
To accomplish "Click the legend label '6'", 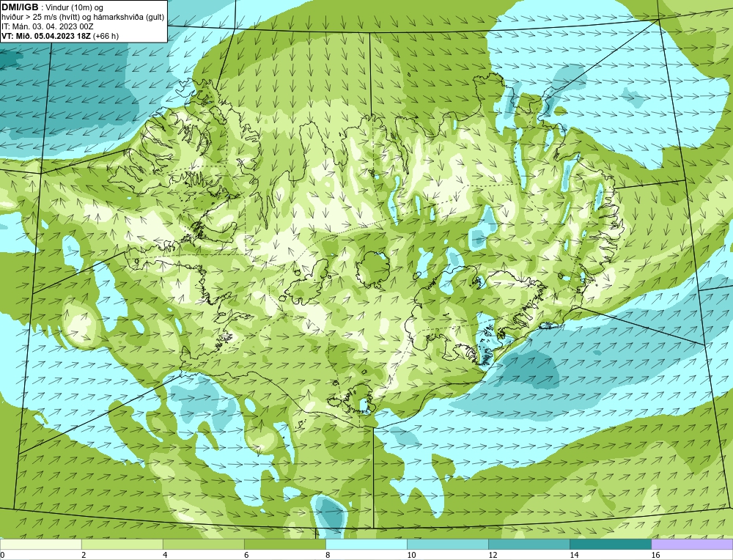I will tap(246, 555).
